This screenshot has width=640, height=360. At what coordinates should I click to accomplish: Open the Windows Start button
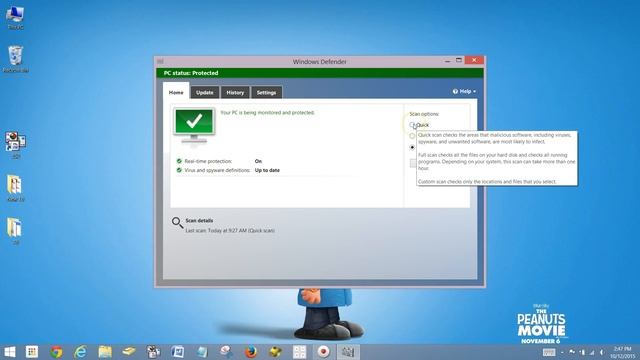click(9, 352)
